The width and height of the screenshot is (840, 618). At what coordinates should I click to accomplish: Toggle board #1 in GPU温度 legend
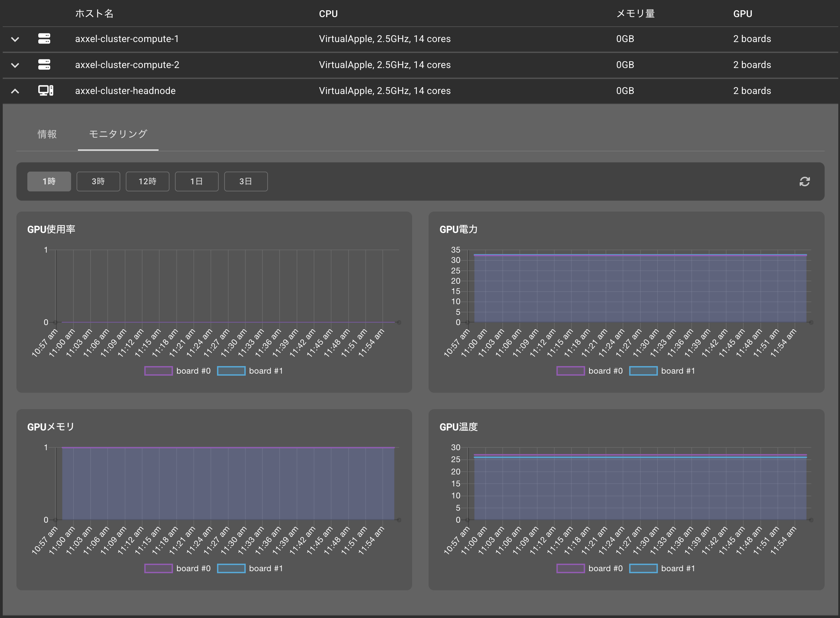(678, 568)
